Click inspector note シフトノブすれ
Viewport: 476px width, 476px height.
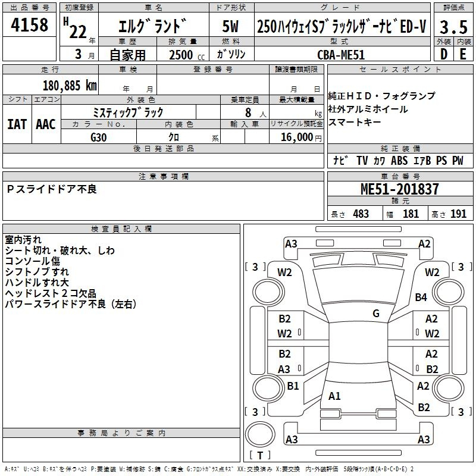coord(37,272)
